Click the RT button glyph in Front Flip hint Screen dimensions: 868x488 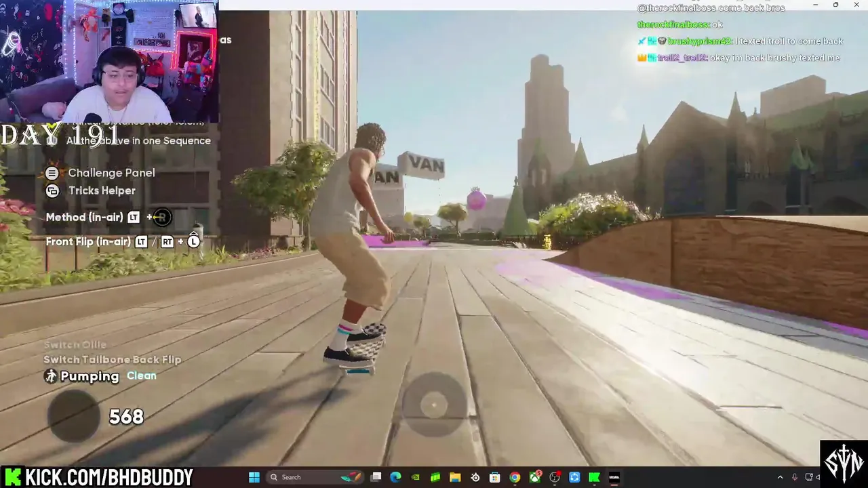167,242
